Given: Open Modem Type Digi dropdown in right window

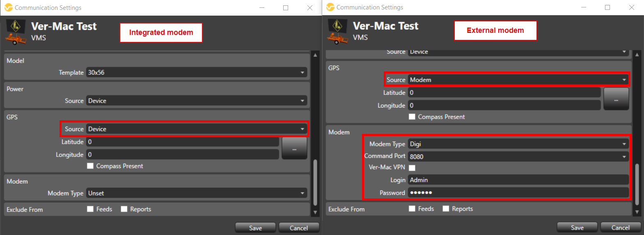Looking at the screenshot, I should (518, 144).
